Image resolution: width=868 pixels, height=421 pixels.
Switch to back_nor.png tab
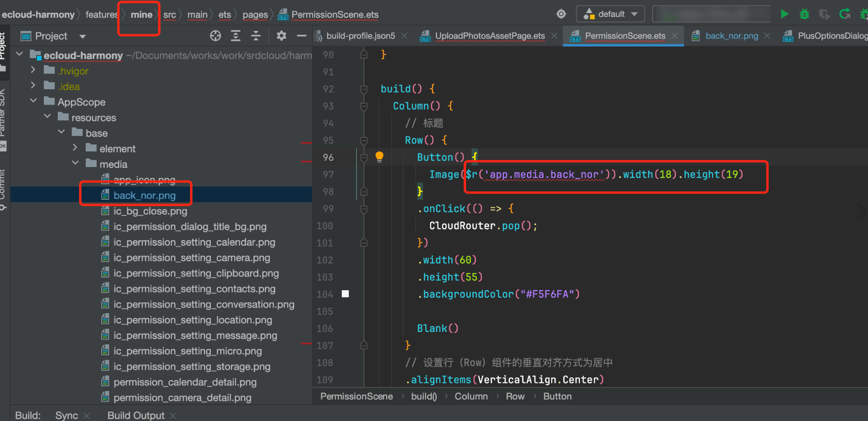[732, 36]
